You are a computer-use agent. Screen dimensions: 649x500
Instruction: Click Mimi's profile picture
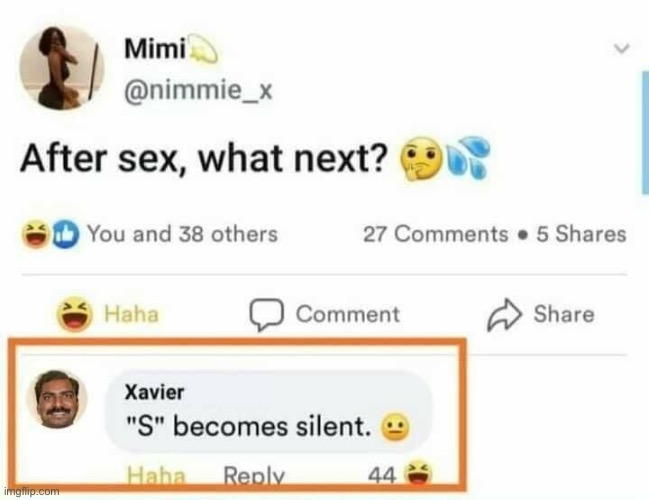(60, 67)
